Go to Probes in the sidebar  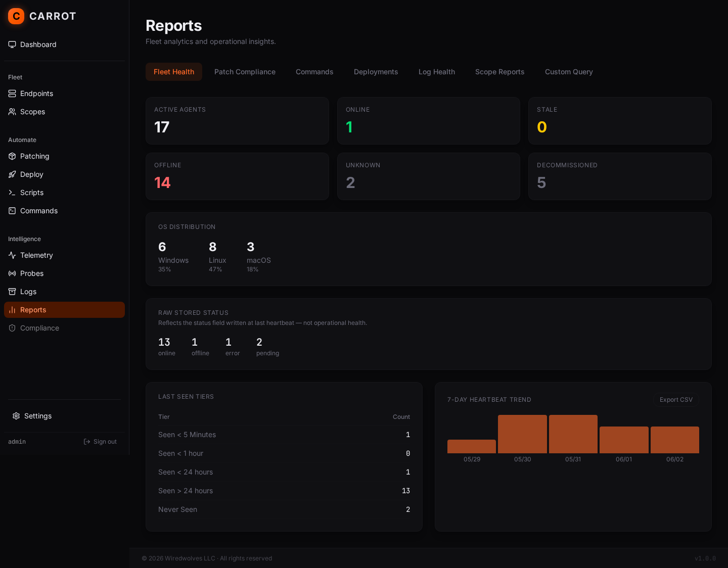point(64,273)
